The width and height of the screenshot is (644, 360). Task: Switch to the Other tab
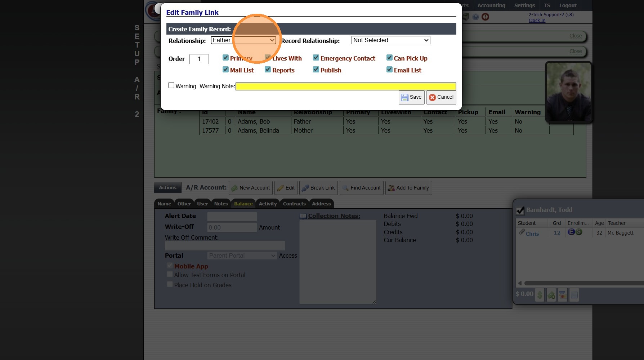184,204
